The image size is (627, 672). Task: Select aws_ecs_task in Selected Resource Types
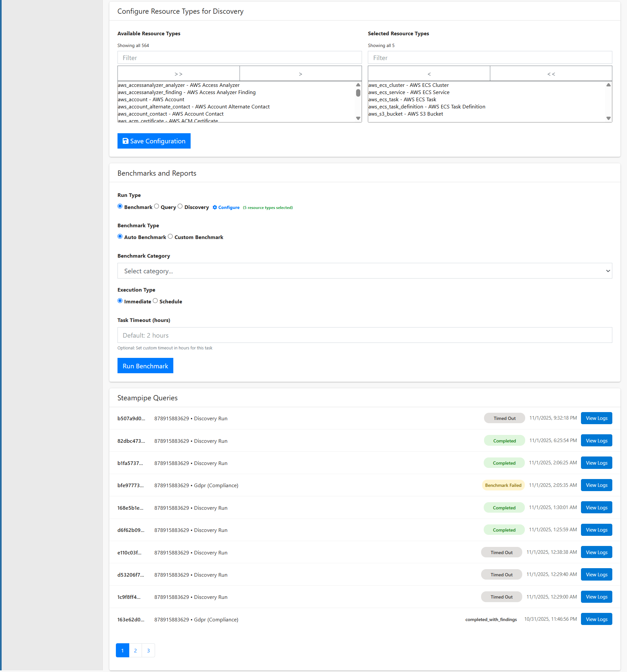[402, 99]
